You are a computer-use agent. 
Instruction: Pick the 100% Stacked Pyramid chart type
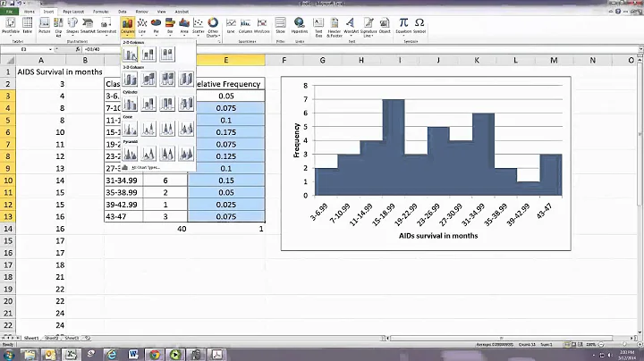(167, 154)
